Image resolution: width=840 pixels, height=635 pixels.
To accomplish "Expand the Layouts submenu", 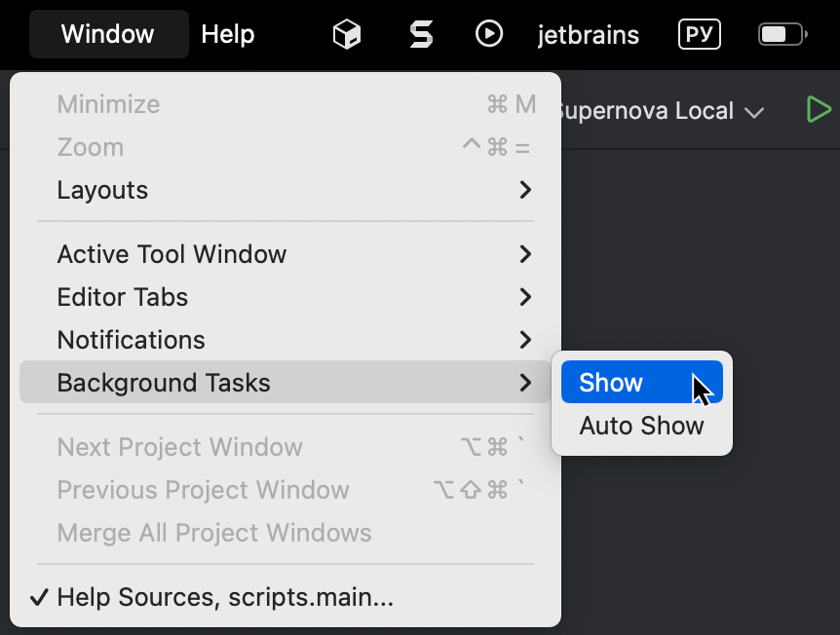I will pos(102,190).
